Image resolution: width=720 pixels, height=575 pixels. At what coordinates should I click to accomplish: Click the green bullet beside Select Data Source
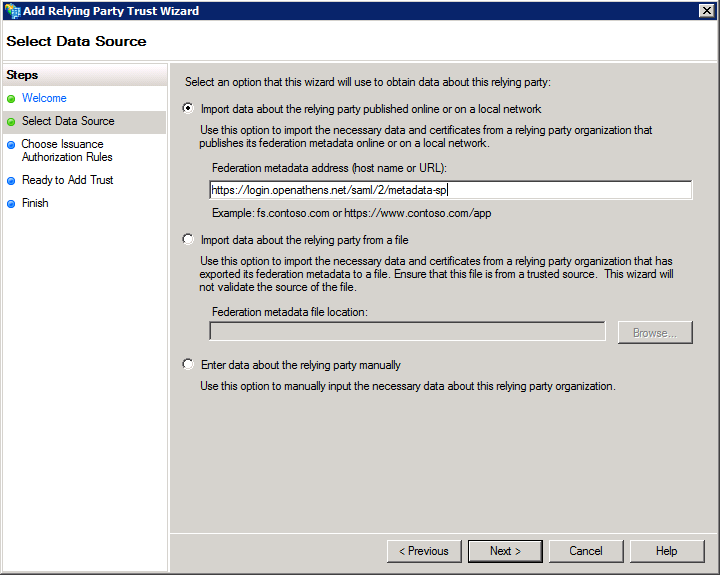tap(11, 122)
